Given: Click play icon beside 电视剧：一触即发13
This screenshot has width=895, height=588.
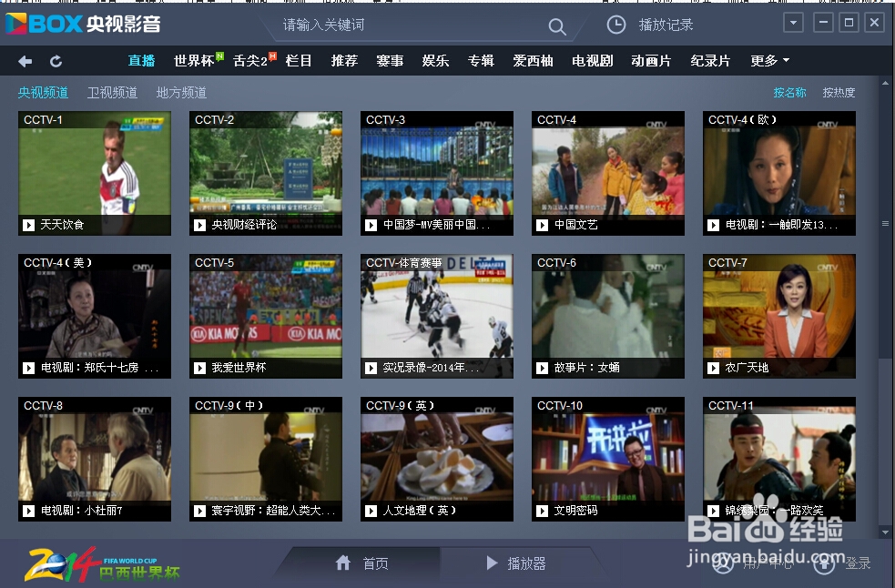Looking at the screenshot, I should 714,225.
